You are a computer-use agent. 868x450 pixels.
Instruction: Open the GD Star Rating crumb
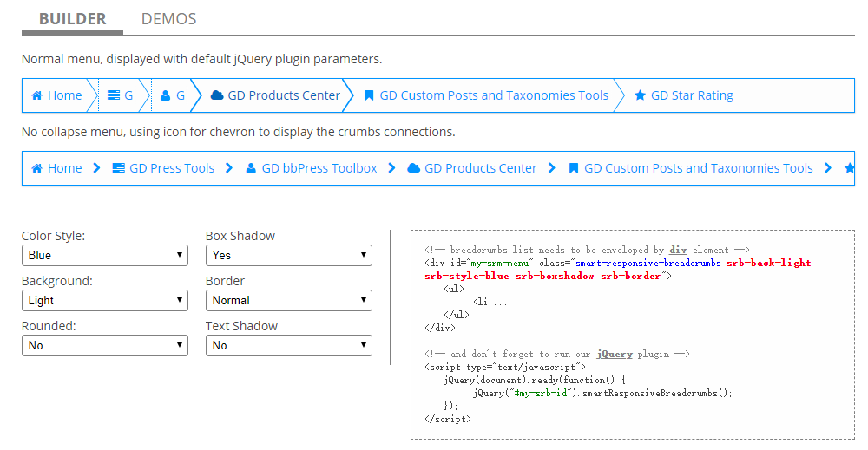click(x=692, y=95)
